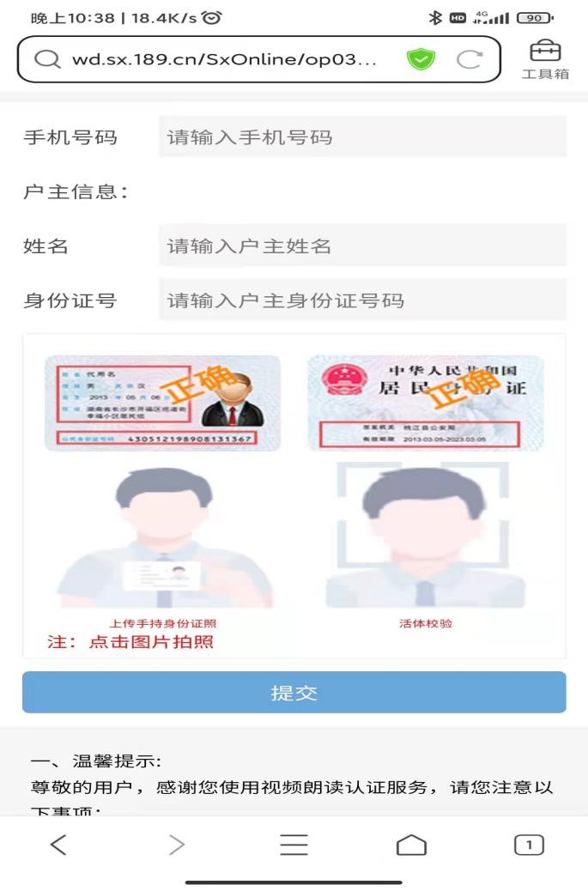
Task: Go back with the left arrow
Action: tap(58, 845)
